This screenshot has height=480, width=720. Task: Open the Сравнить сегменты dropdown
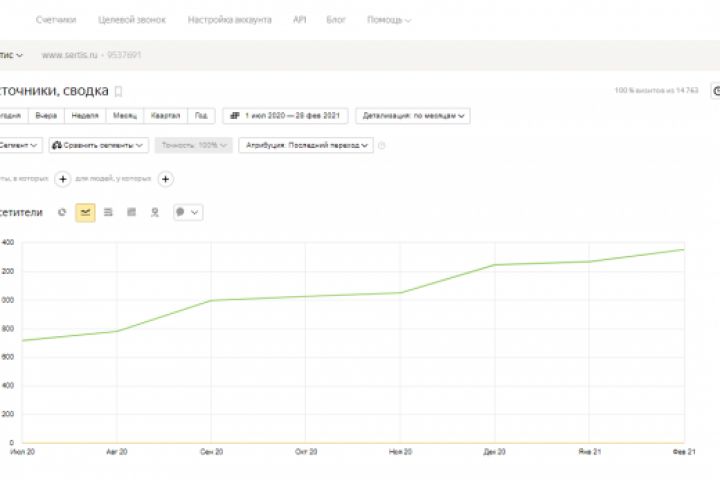tap(98, 145)
